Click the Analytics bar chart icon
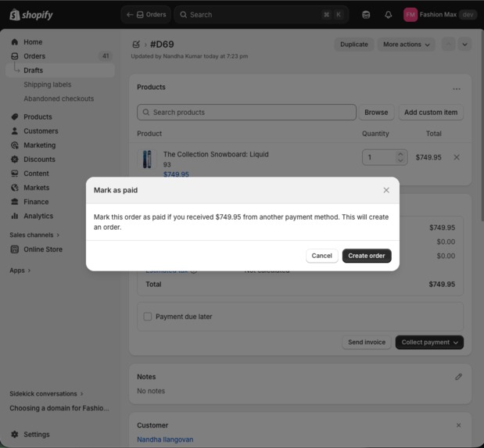 15,216
